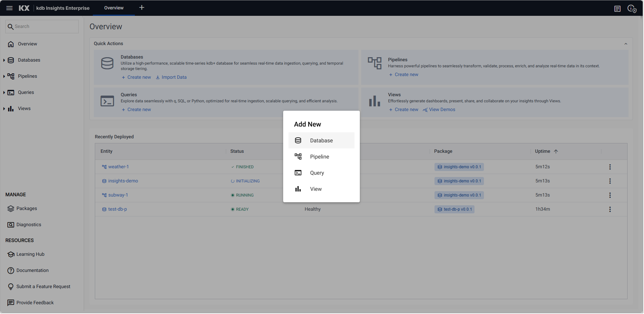The width and height of the screenshot is (644, 314).
Task: Open the three-dot menu for test-db-p
Action: coord(610,209)
